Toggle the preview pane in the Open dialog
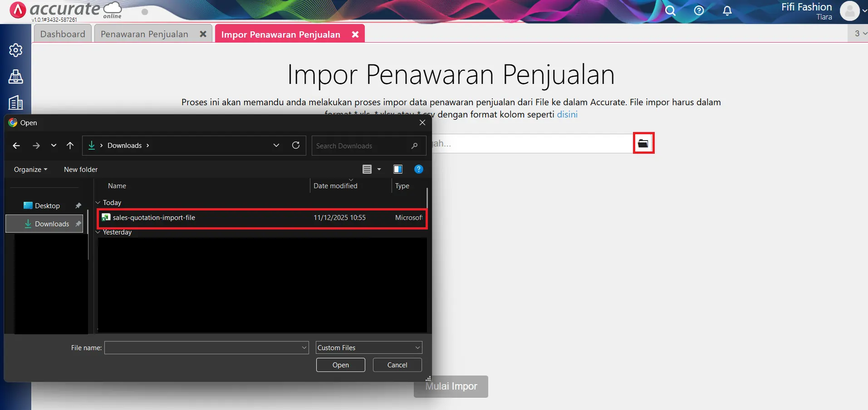 coord(398,169)
